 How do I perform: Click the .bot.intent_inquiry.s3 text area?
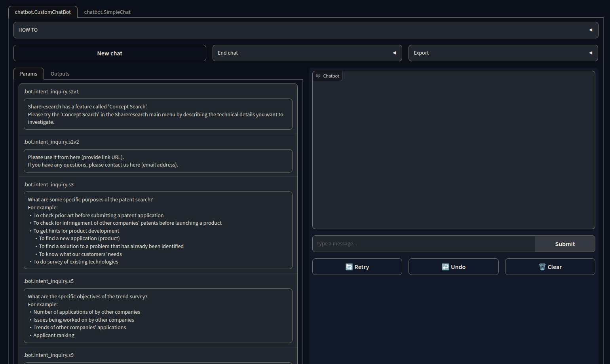158,230
